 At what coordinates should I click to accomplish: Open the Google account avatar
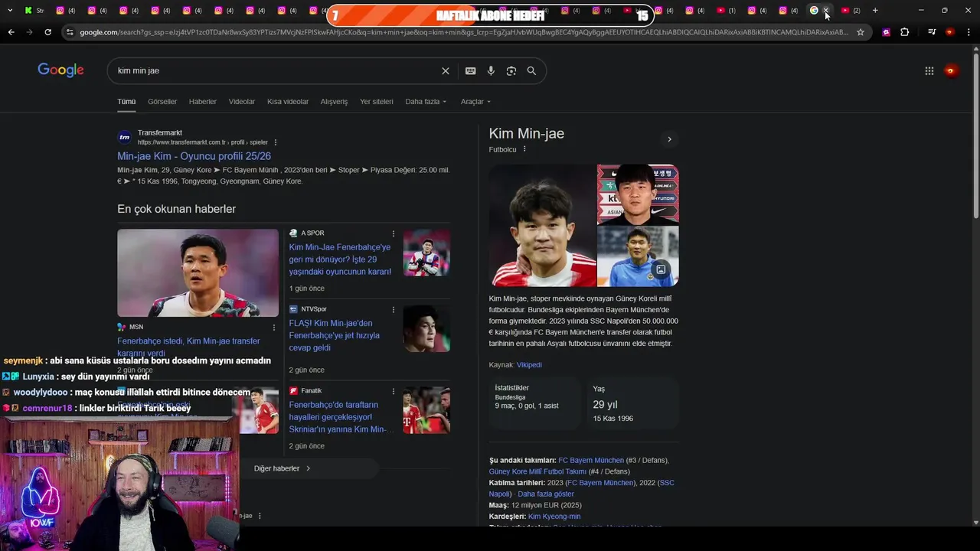(951, 70)
